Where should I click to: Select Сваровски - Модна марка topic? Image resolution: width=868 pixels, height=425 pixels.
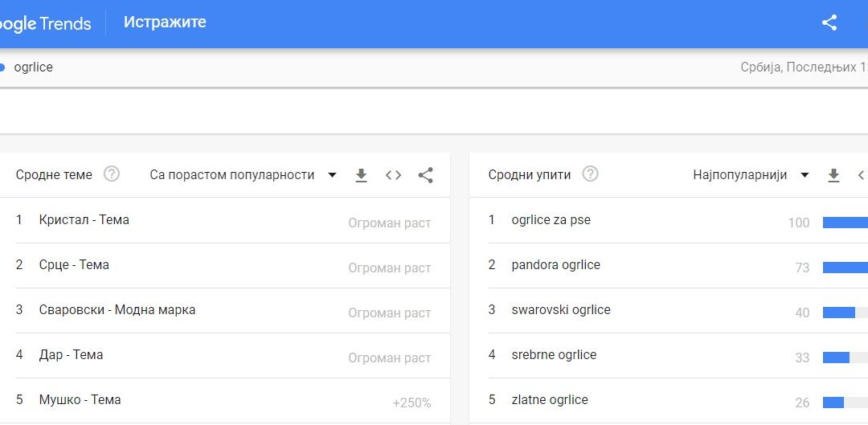(x=117, y=310)
